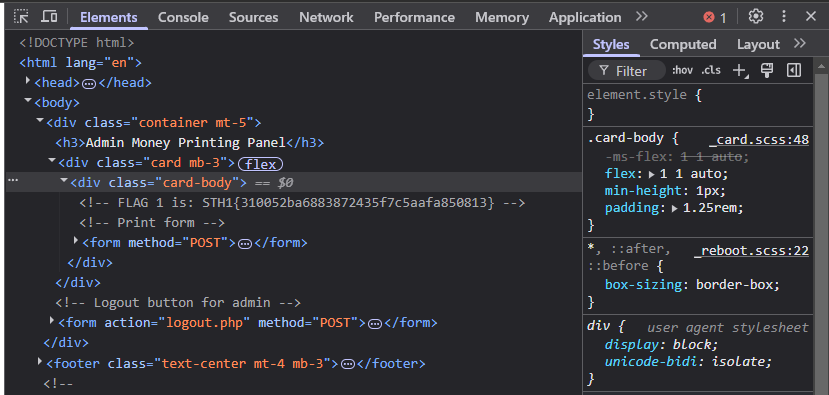Collapse the container mt-5 div node
This screenshot has height=395, width=829.
tap(40, 121)
